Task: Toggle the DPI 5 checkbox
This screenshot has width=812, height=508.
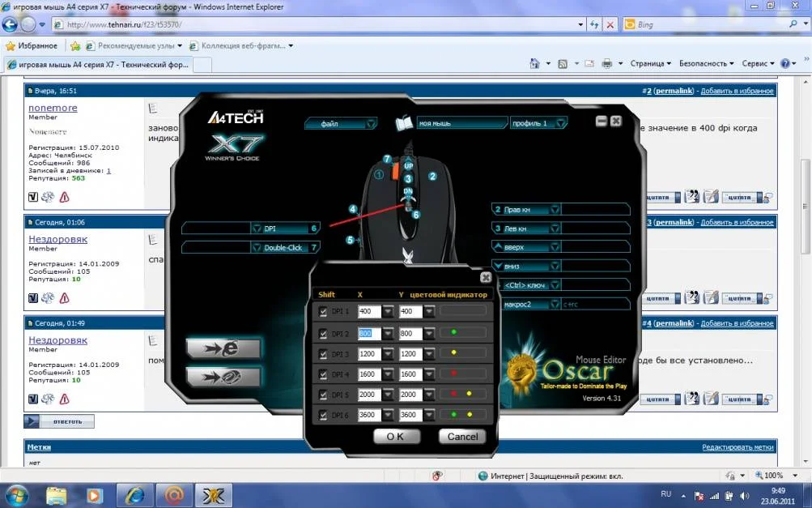Action: tap(323, 395)
